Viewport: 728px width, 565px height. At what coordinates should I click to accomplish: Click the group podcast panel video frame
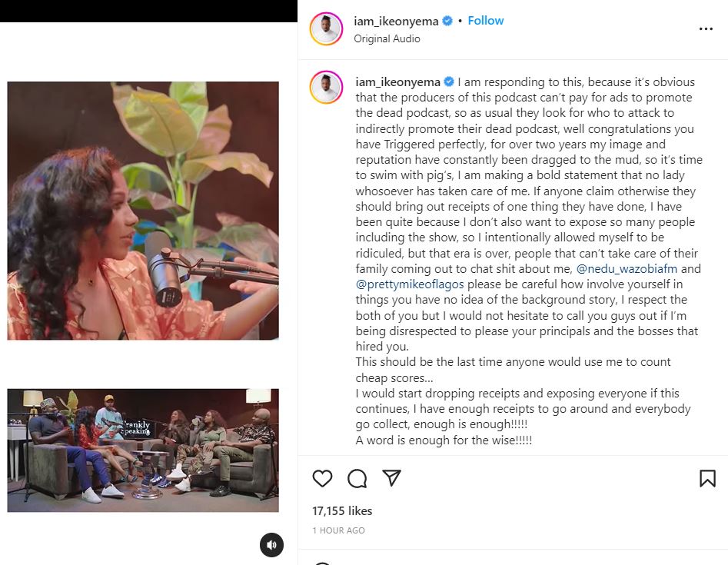tap(143, 450)
